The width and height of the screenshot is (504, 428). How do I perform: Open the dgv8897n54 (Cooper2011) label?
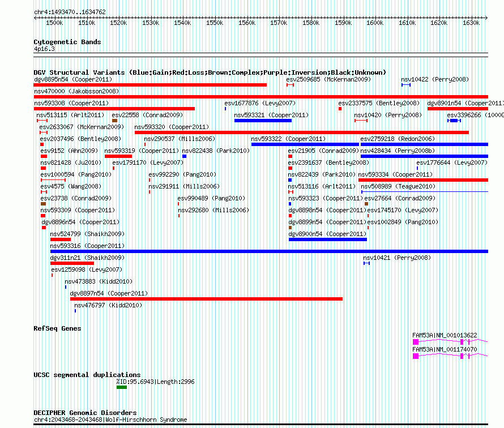tap(109, 293)
